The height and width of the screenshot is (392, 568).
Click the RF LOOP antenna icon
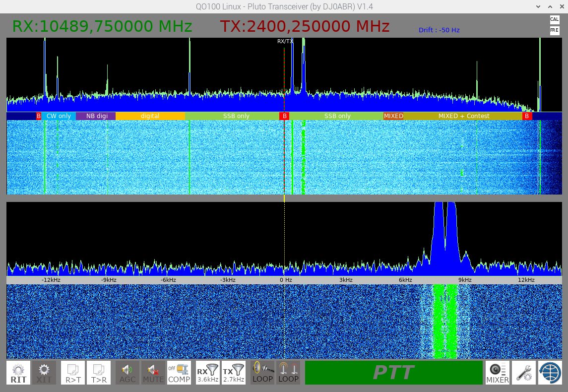coord(288,373)
